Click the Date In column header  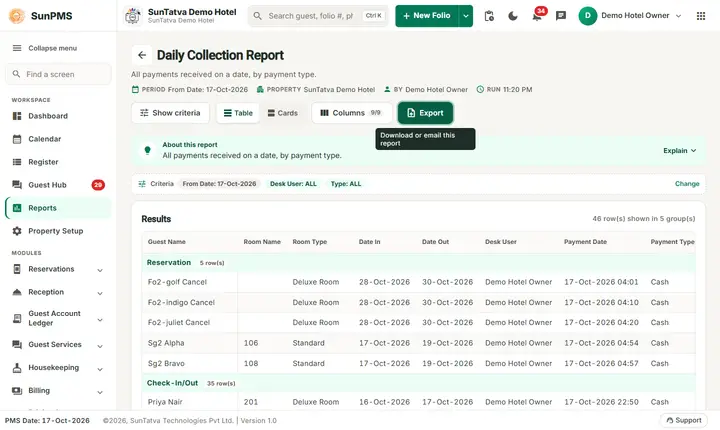(x=369, y=242)
